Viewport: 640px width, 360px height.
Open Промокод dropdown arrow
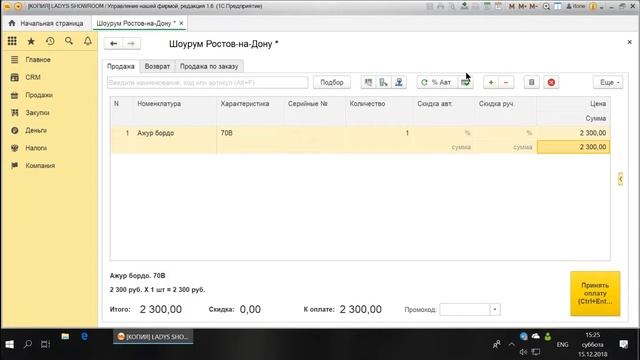[x=495, y=309]
